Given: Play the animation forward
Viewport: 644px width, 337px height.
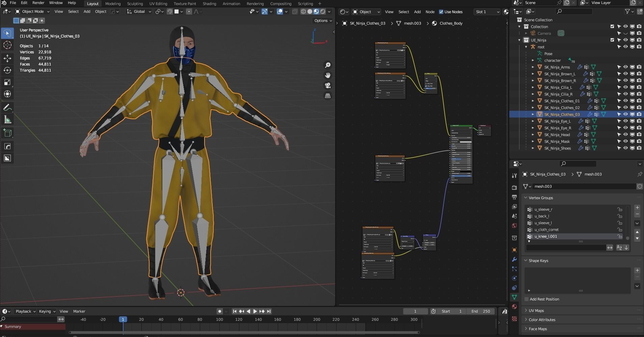Looking at the screenshot, I should (255, 311).
